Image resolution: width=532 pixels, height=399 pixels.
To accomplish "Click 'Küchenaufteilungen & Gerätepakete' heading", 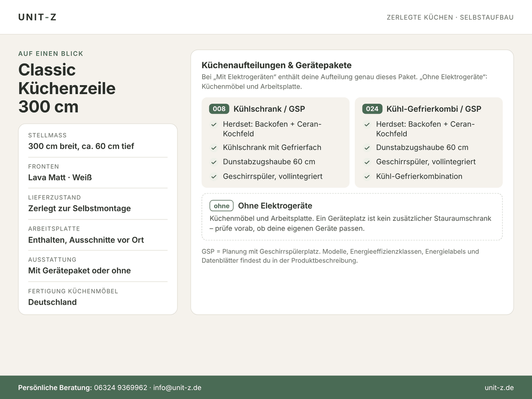I will click(x=277, y=65).
